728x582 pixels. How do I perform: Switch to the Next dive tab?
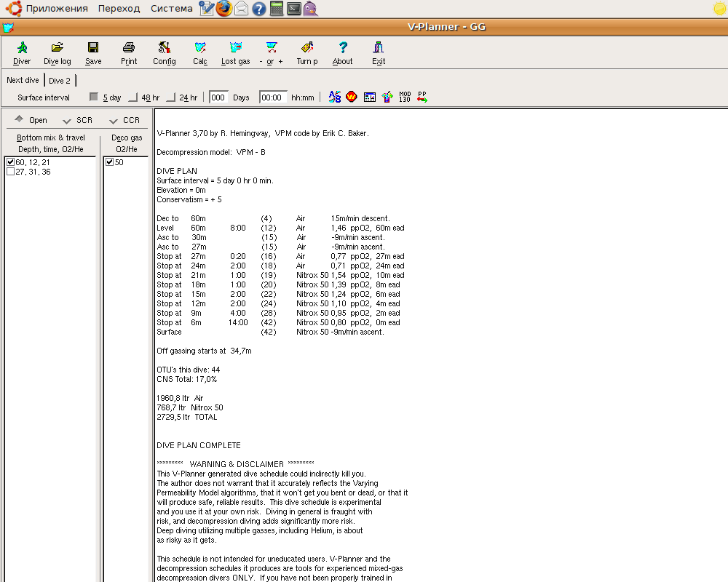click(x=23, y=80)
